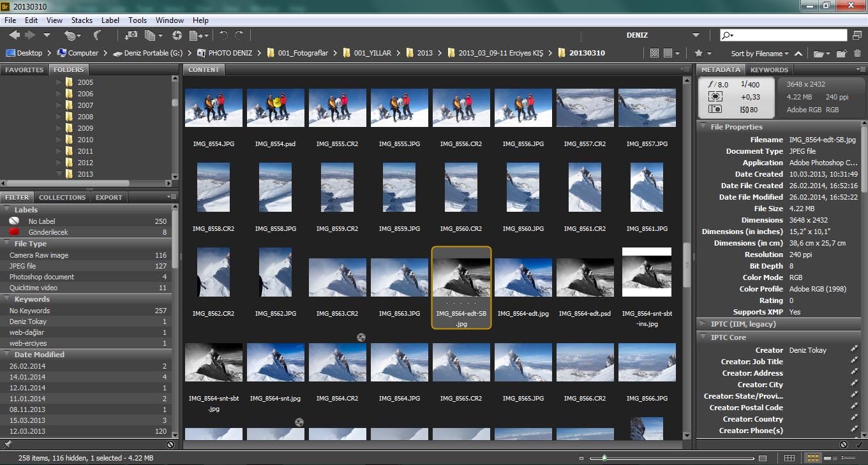Go to 001_YILLAR in breadcrumb path
Viewport: 868px width, 465px height.
[x=373, y=53]
